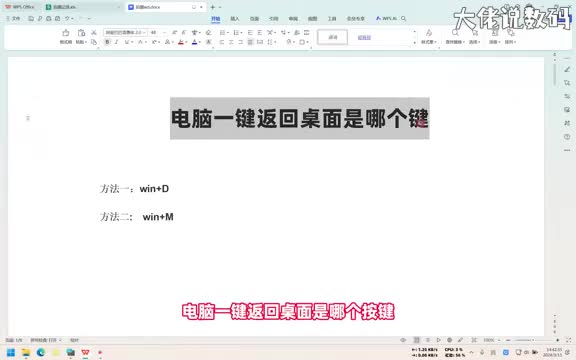Toggle Underline formatting
576x360 pixels.
tap(127, 42)
